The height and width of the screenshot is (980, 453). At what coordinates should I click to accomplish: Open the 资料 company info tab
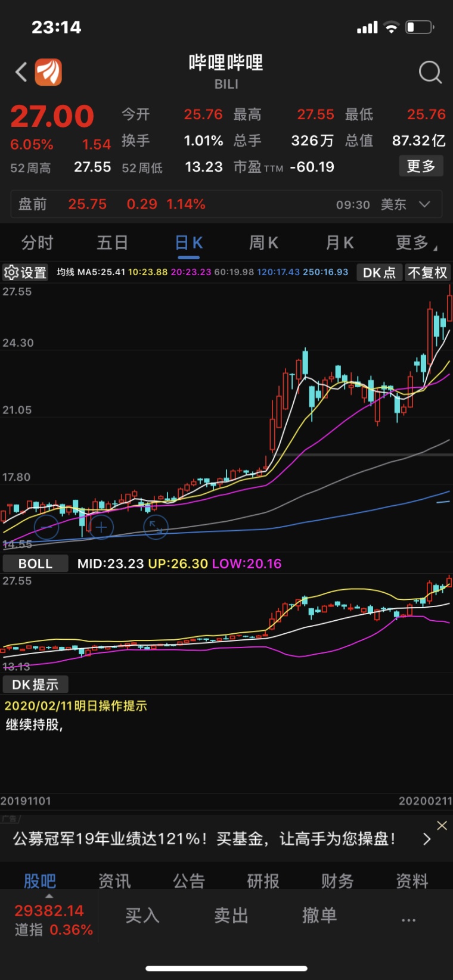point(412,881)
